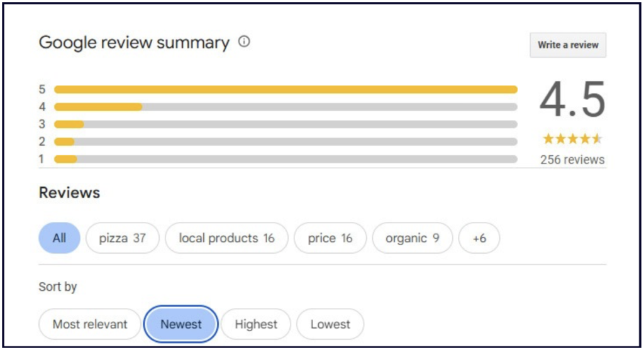644x350 pixels.
Task: Sort reviews by Highest rating
Action: click(256, 324)
